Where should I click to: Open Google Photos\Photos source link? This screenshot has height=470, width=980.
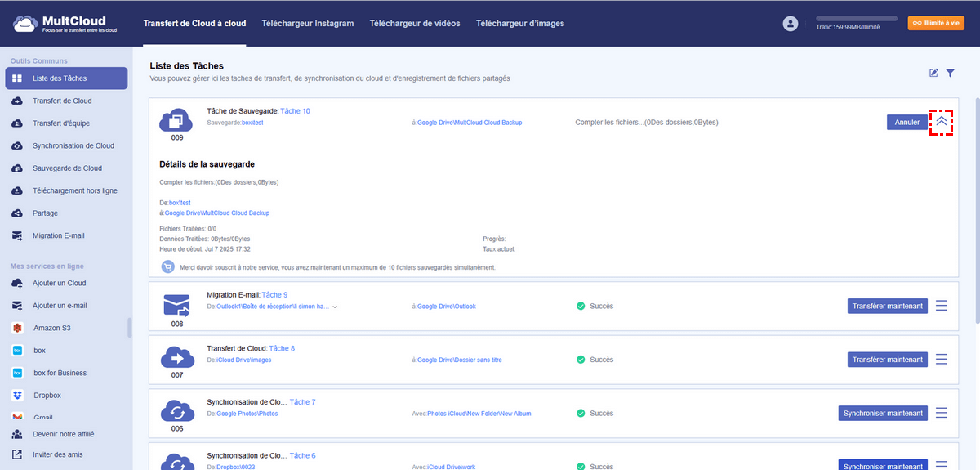247,414
